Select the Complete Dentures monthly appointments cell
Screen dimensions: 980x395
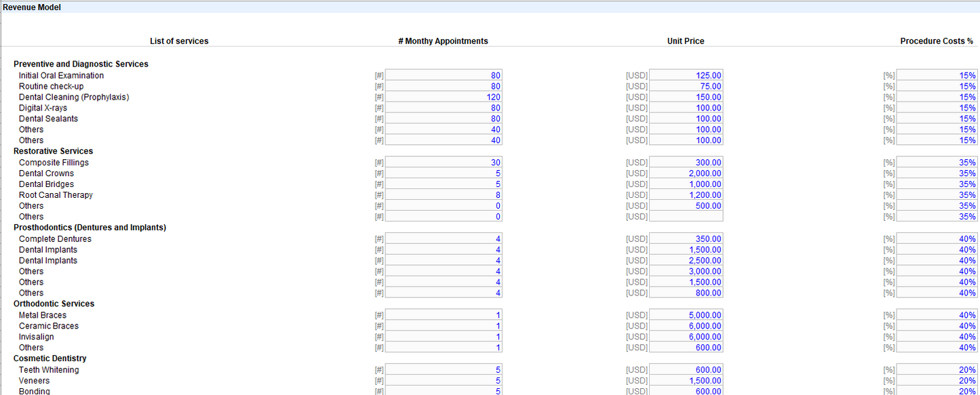443,239
